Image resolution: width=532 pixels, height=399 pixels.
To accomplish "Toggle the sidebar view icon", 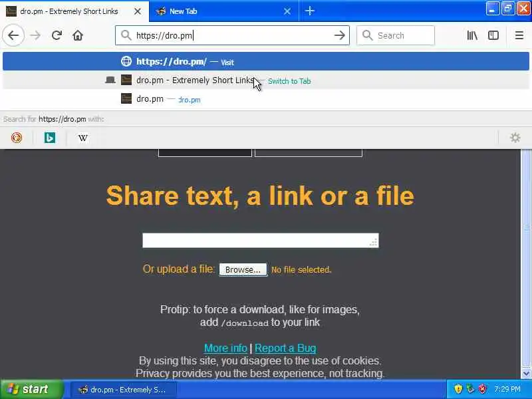I will (493, 35).
